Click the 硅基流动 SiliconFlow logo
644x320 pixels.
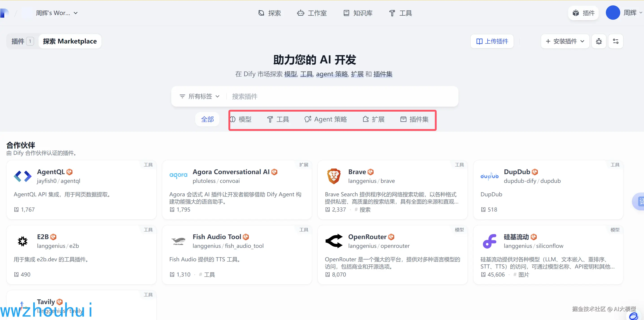tap(489, 241)
